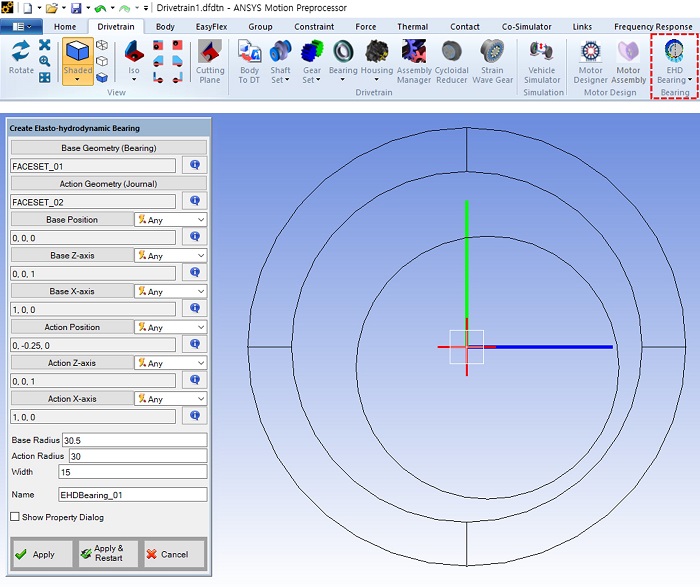Open the Motor Designer
The image size is (700, 587).
(x=590, y=62)
